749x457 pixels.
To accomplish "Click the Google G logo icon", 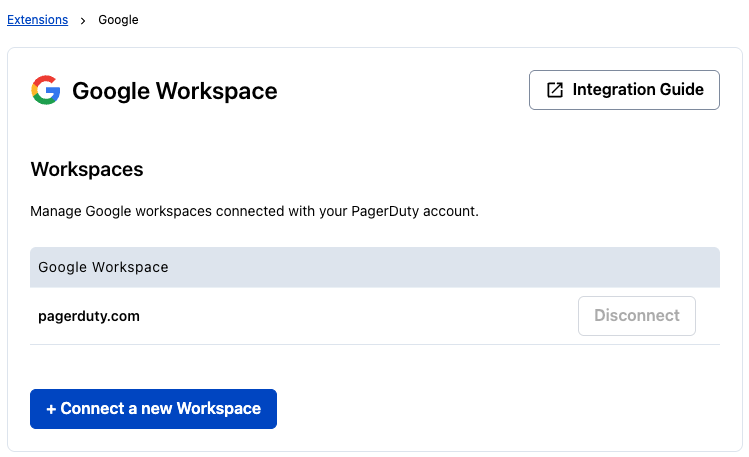I will coord(46,90).
